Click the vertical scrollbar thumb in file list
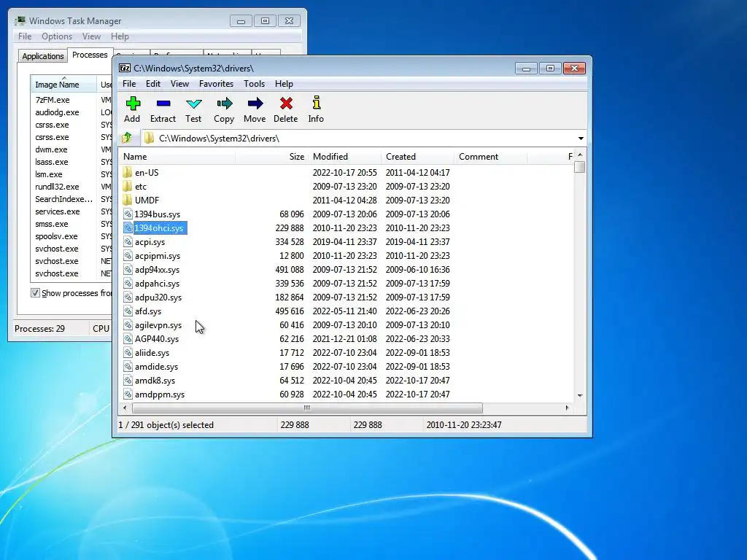747x560 pixels. 580,167
